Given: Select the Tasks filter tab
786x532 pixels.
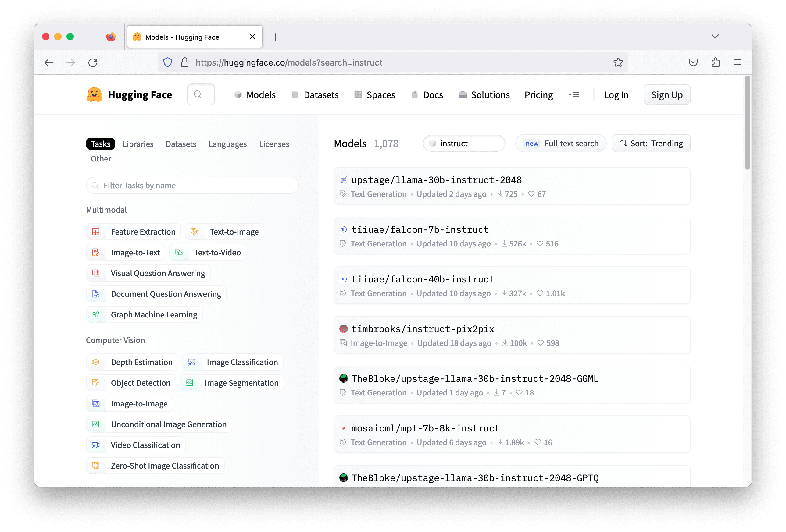Looking at the screenshot, I should [x=100, y=144].
